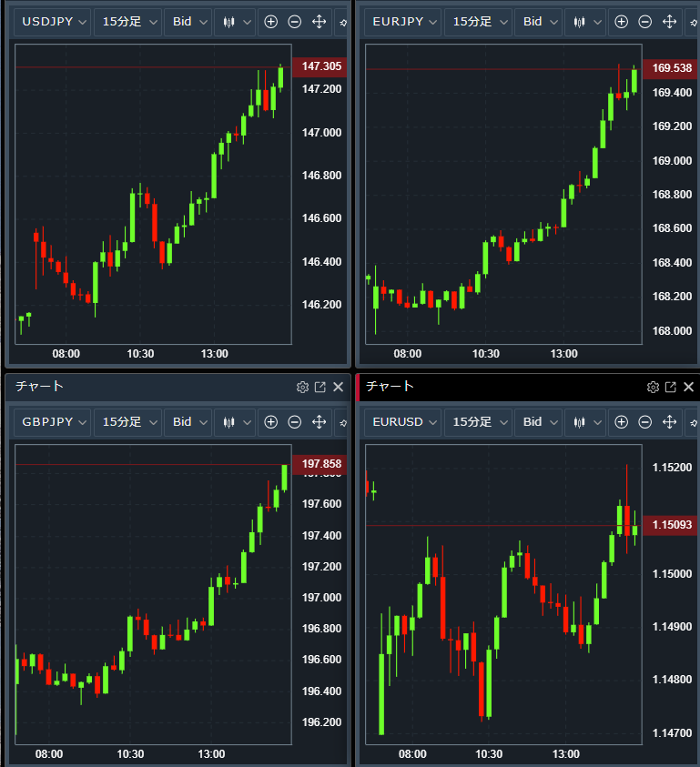Open the Bid price type dropdown in EURJPY chart

click(x=539, y=22)
